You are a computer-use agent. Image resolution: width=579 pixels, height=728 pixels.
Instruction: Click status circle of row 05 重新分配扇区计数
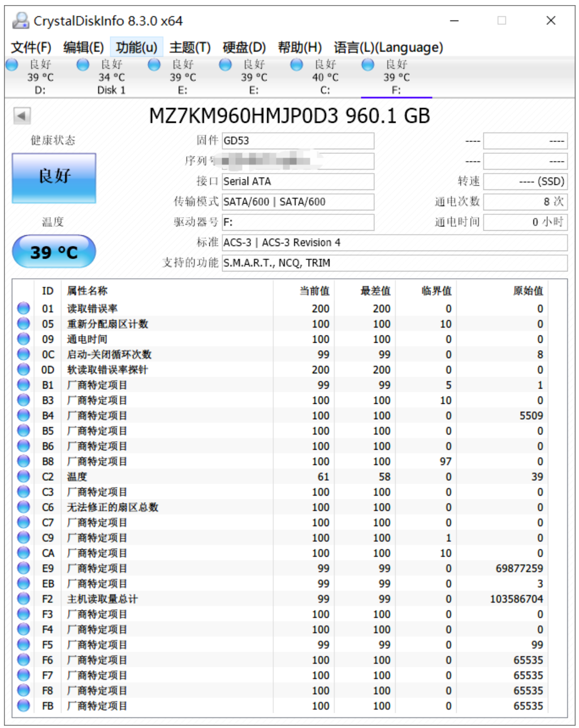click(23, 324)
